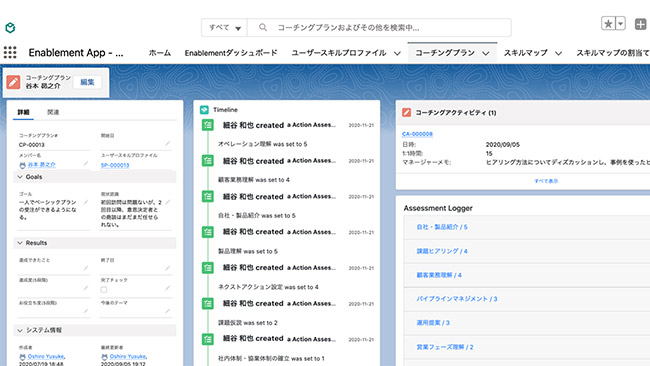Open the すべて search scope dropdown
This screenshot has height=366, width=650.
tap(224, 28)
